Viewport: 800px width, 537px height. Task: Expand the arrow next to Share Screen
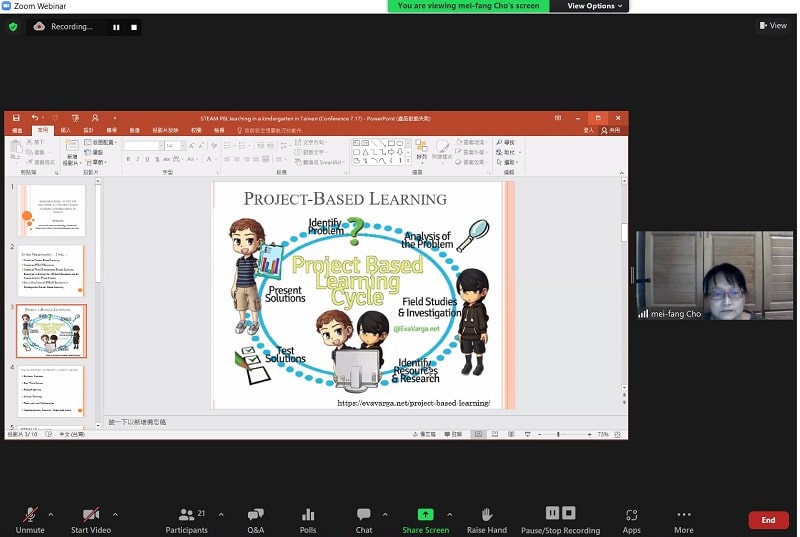pos(449,514)
